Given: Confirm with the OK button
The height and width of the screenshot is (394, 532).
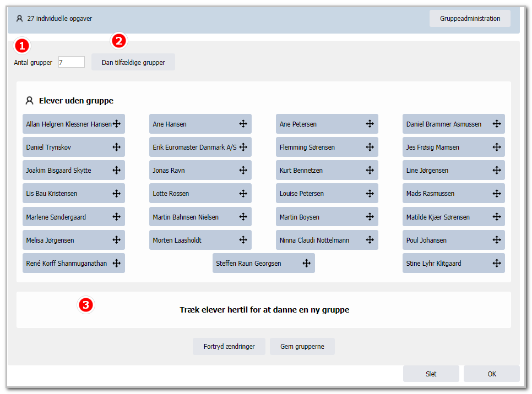Looking at the screenshot, I should pyautogui.click(x=492, y=374).
